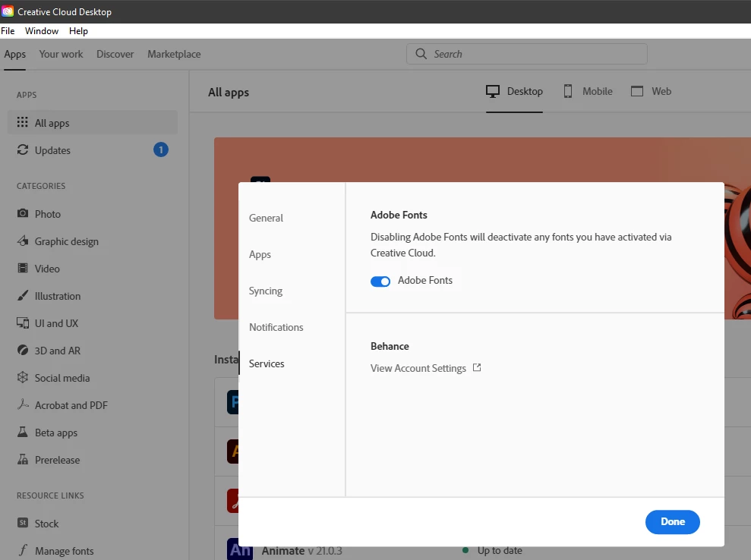Click the Manage fonts f icon
751x560 pixels.
[23, 550]
